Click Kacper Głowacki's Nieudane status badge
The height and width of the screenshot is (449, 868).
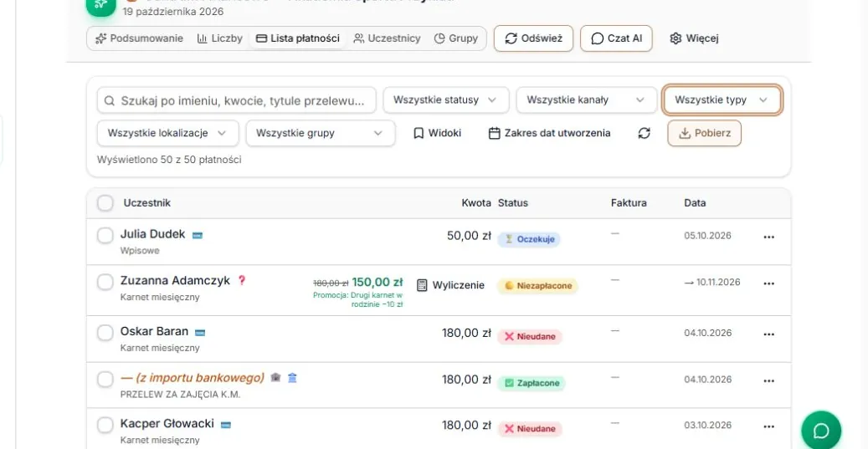(530, 429)
